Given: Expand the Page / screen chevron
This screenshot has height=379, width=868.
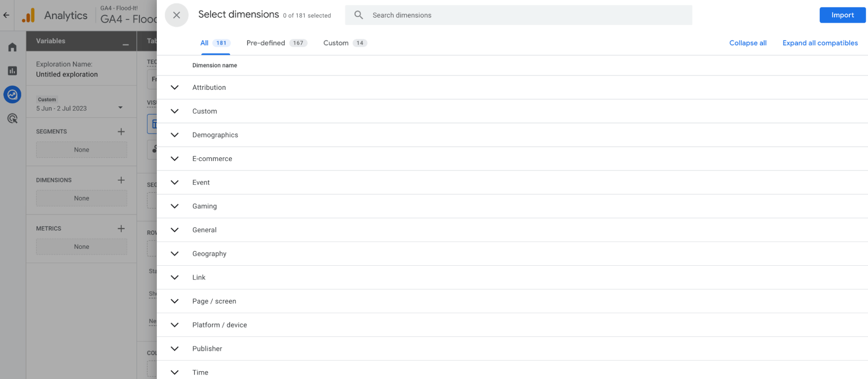Looking at the screenshot, I should [175, 301].
